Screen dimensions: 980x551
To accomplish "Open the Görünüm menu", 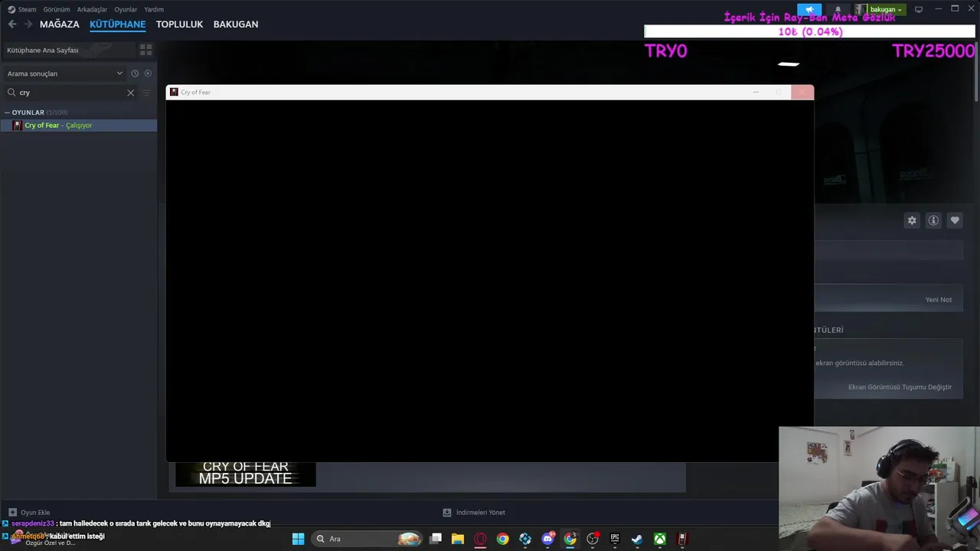I will [x=57, y=9].
